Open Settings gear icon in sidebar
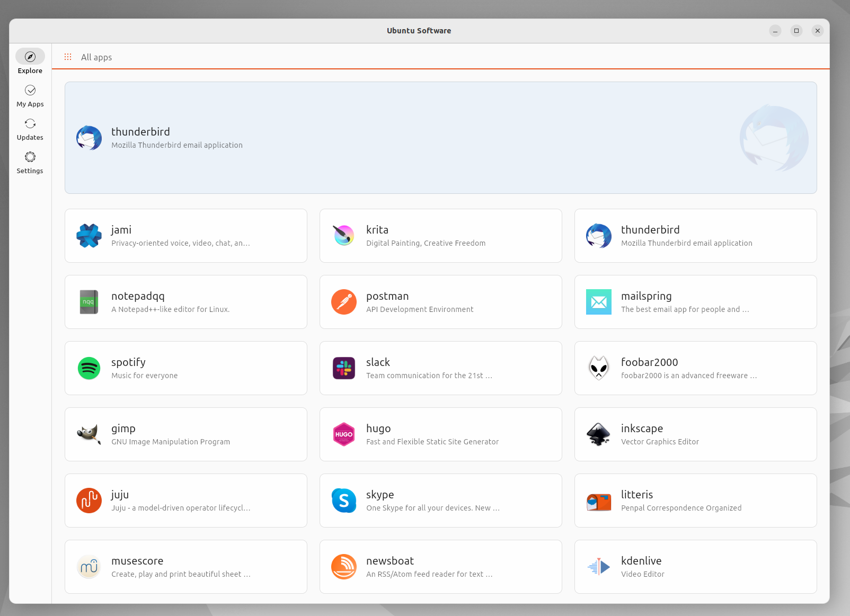Viewport: 850px width, 616px height. (30, 157)
